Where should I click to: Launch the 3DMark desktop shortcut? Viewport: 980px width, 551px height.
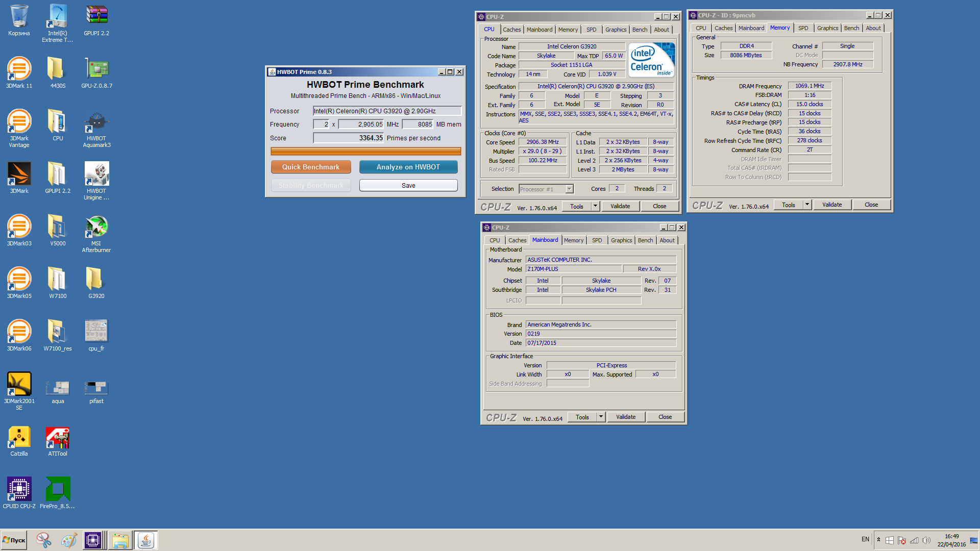[x=19, y=178]
